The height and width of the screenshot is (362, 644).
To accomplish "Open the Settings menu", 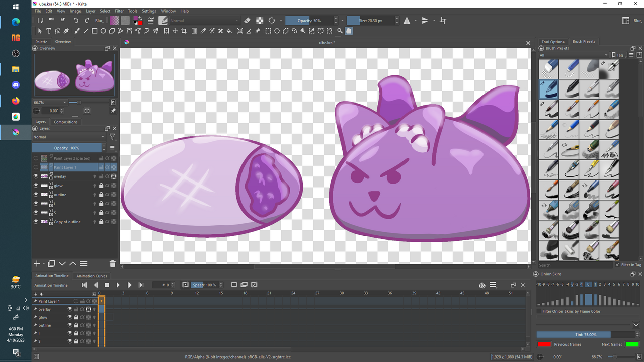I will [149, 11].
